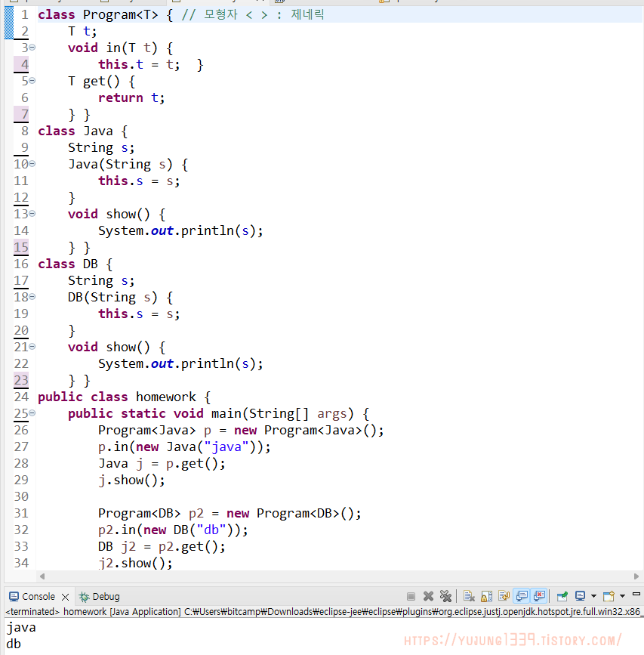Viewport: 644px width, 655px height.
Task: Collapse the get method fold at line 5
Action: coord(32,80)
